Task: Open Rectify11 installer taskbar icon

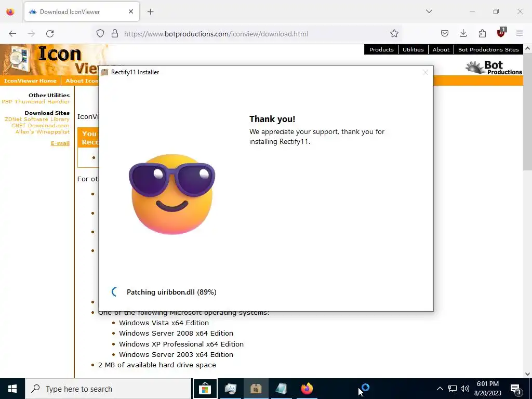Action: pos(256,389)
